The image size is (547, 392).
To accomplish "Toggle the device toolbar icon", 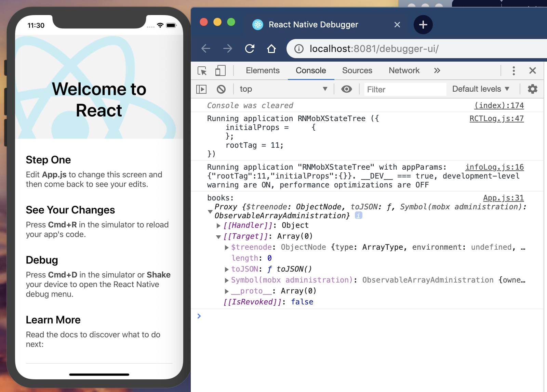I will pos(221,71).
